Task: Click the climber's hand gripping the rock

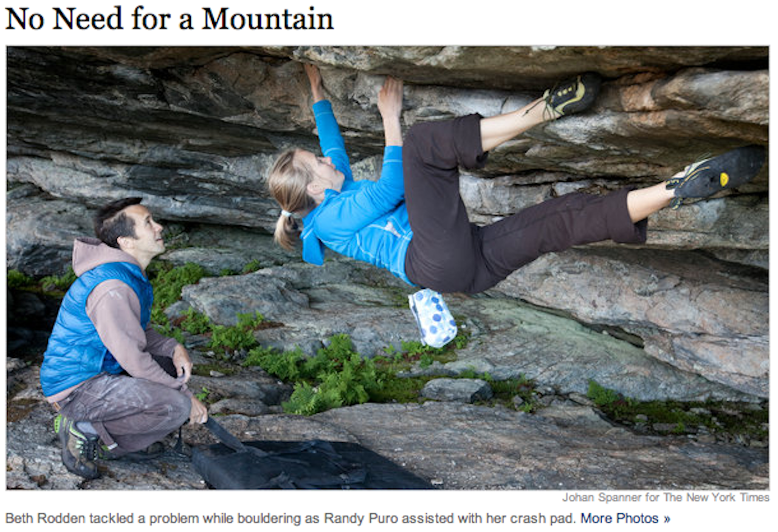Action: pos(390,96)
